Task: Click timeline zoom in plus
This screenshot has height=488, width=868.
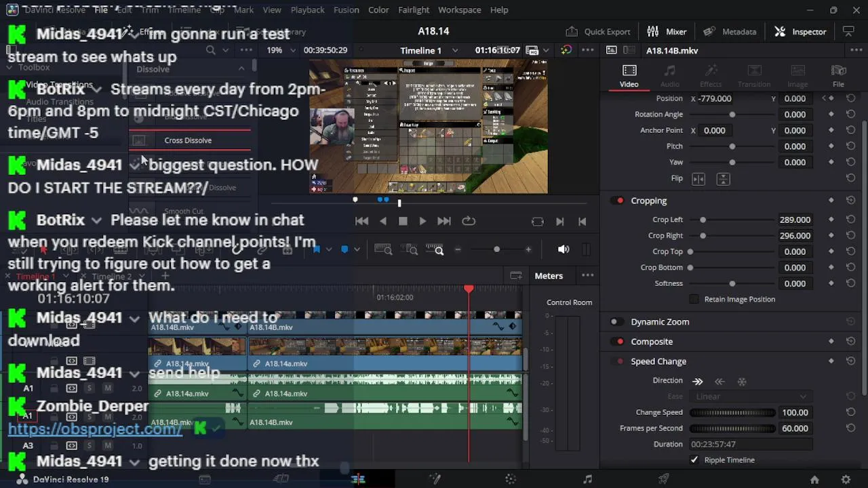Action: tap(528, 249)
